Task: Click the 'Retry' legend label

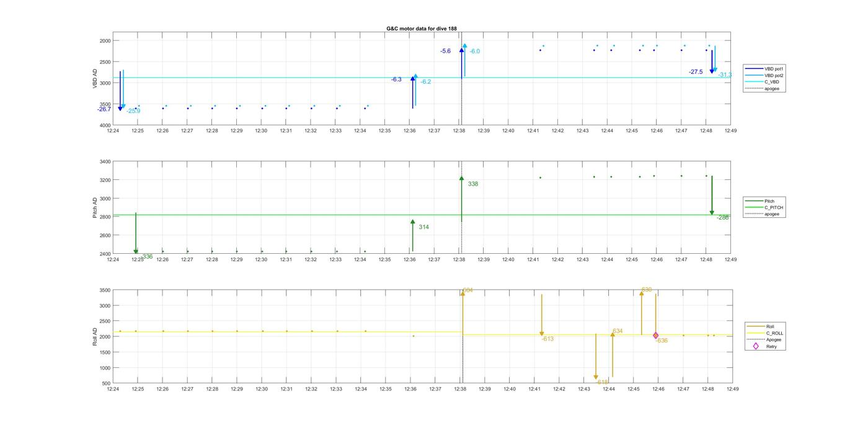Action: (x=771, y=347)
